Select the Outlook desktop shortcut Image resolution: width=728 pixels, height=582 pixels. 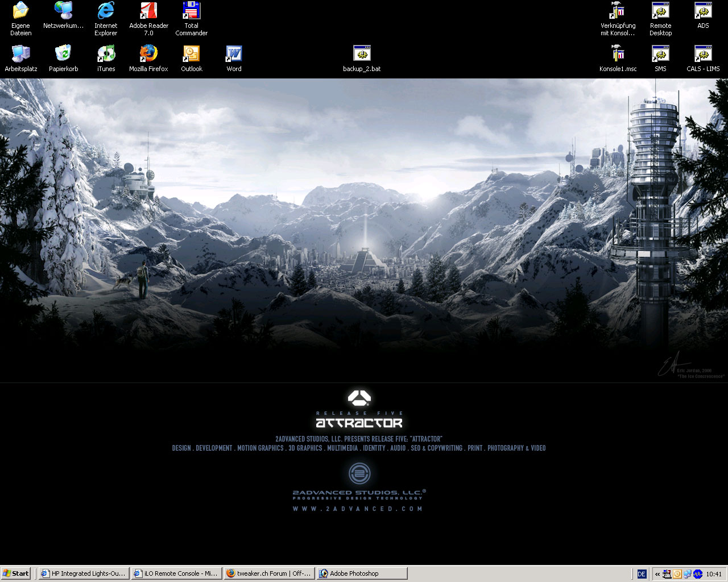pyautogui.click(x=191, y=54)
